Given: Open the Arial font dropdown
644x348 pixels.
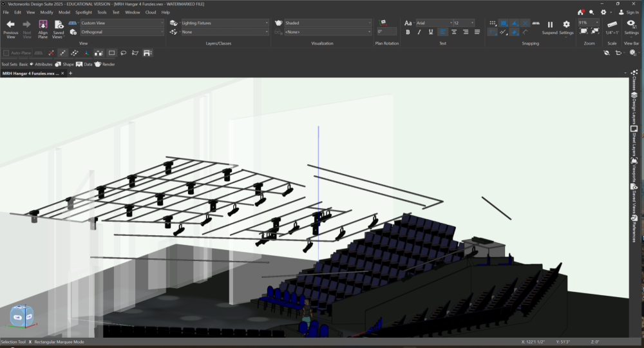Looking at the screenshot, I should click(x=433, y=23).
